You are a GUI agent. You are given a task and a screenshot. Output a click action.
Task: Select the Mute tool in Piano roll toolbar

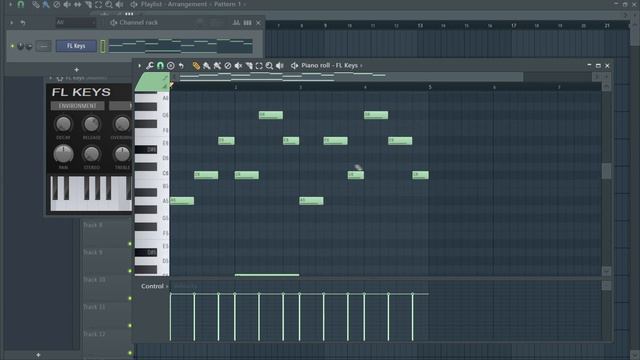tap(238, 66)
